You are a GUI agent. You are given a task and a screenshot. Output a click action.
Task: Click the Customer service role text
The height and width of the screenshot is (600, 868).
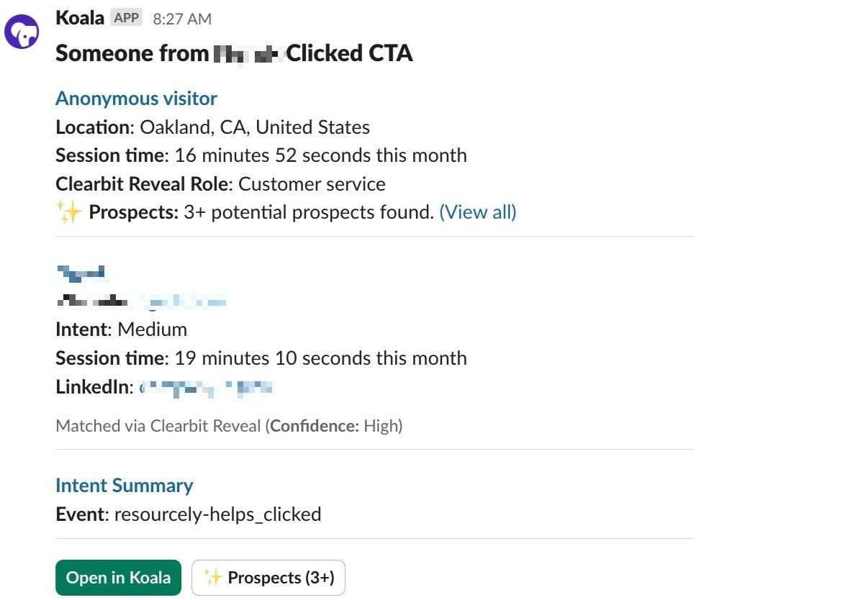(312, 184)
